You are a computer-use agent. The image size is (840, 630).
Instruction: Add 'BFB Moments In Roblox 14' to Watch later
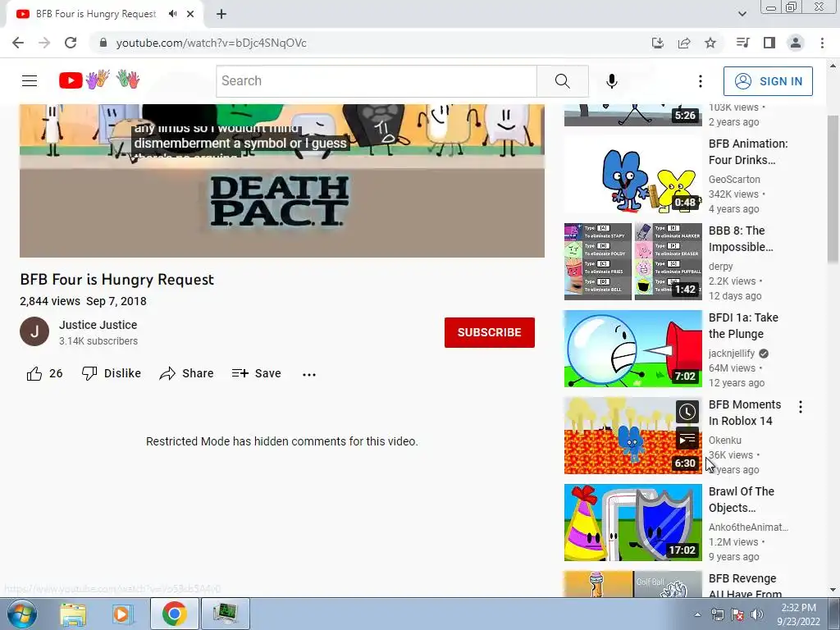coord(687,412)
